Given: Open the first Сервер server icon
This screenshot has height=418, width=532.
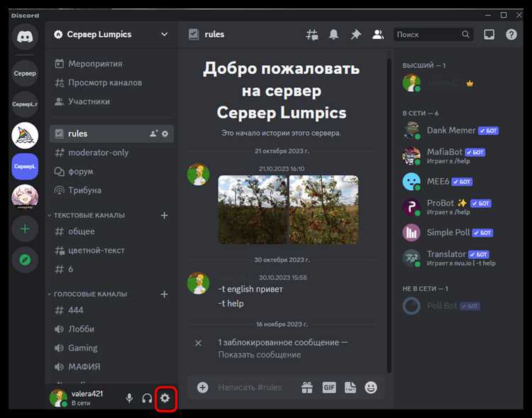Looking at the screenshot, I should click(x=25, y=73).
